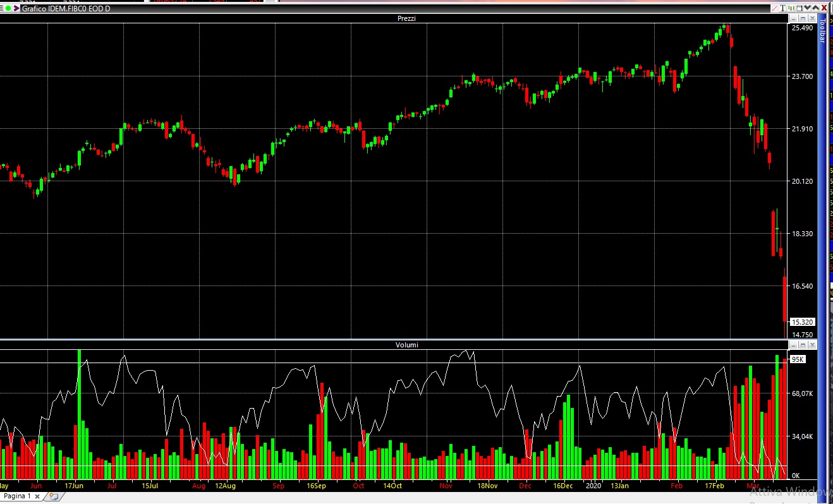The width and height of the screenshot is (833, 504).
Task: Click the 95K volume marker label
Action: tap(798, 359)
